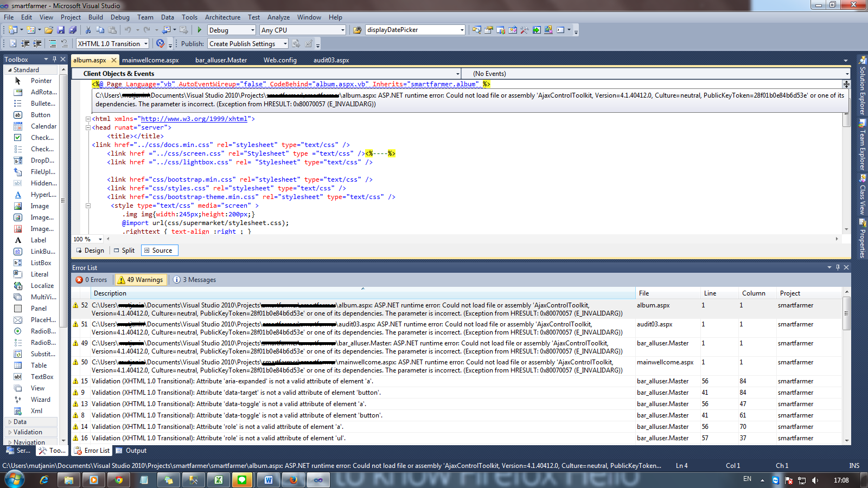Click the Decrease Indent icon
Image resolution: width=868 pixels, height=488 pixels.
(x=25, y=43)
